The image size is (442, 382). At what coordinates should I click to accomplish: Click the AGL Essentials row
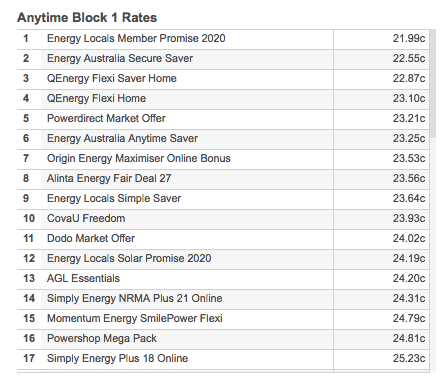coord(223,279)
